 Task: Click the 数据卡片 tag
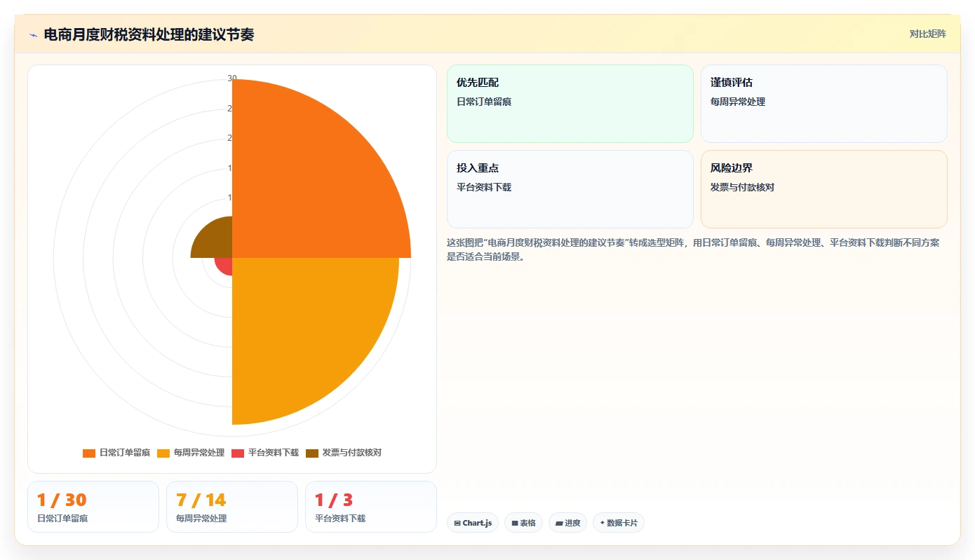click(x=619, y=523)
